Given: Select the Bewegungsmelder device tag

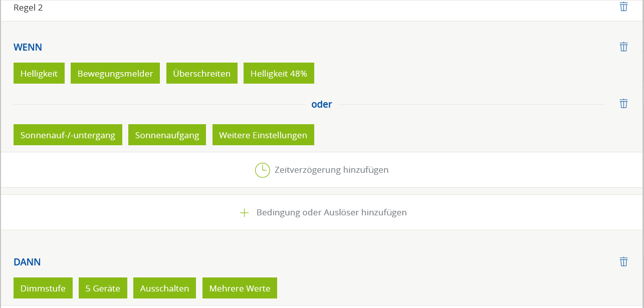Looking at the screenshot, I should tap(115, 74).
